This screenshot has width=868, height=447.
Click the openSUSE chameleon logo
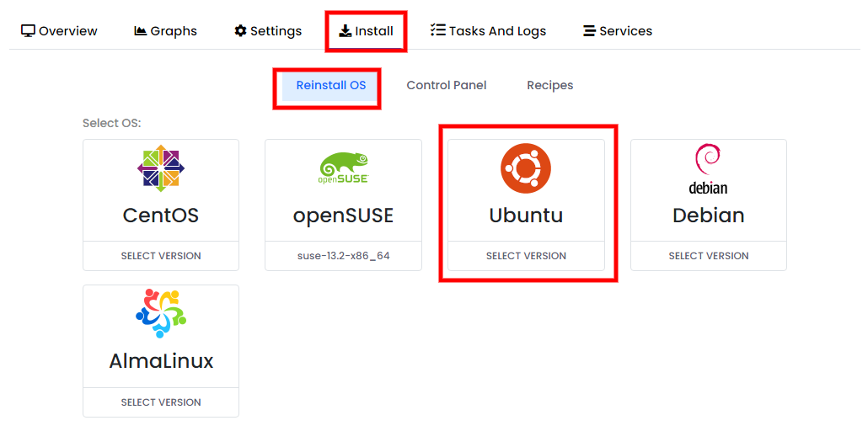point(343,168)
